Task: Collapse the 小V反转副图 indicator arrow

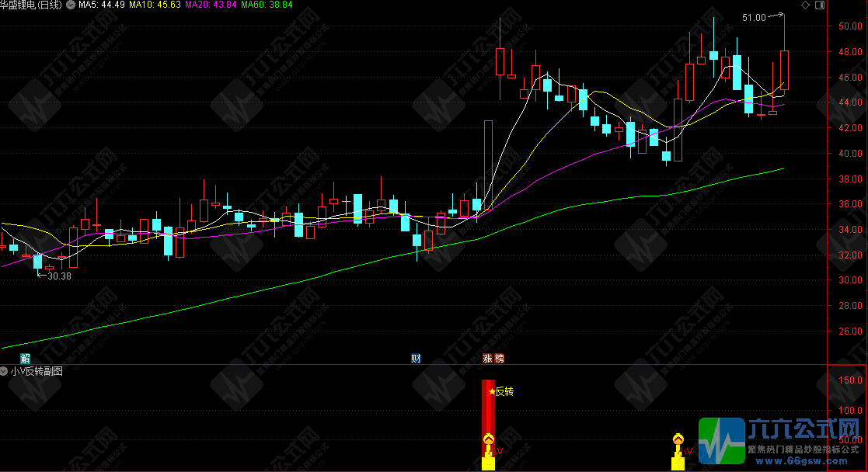Action: point(5,371)
